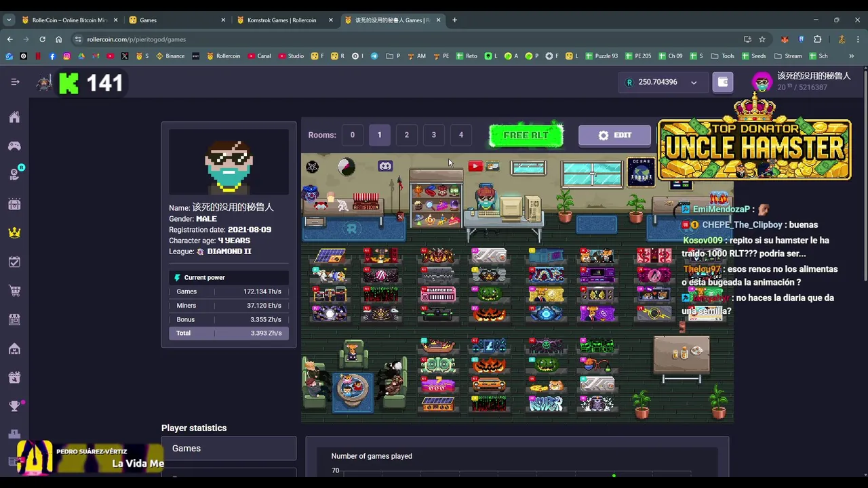This screenshot has height=488, width=868.
Task: Switch to Komstrok Games Rollercoin tab
Action: pos(285,20)
